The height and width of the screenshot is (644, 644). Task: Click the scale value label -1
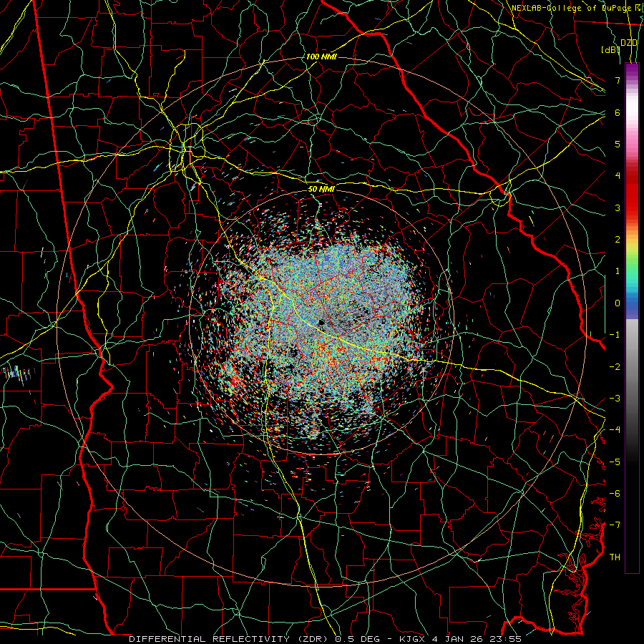pos(615,335)
